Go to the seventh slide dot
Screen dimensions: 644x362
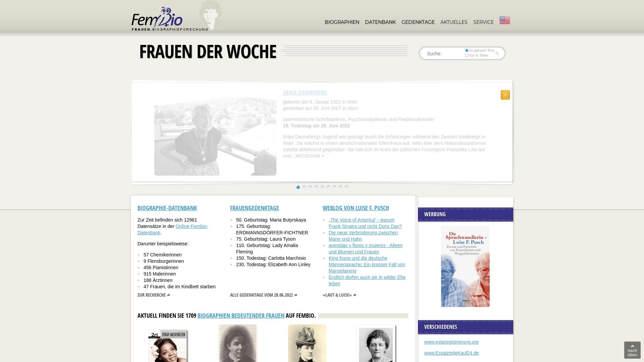[x=334, y=187]
